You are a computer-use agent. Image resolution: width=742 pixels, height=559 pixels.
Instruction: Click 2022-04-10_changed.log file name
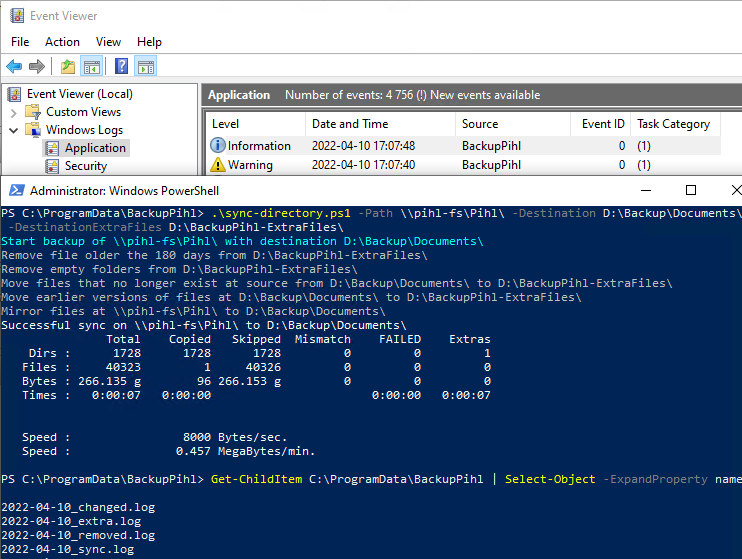(78, 507)
